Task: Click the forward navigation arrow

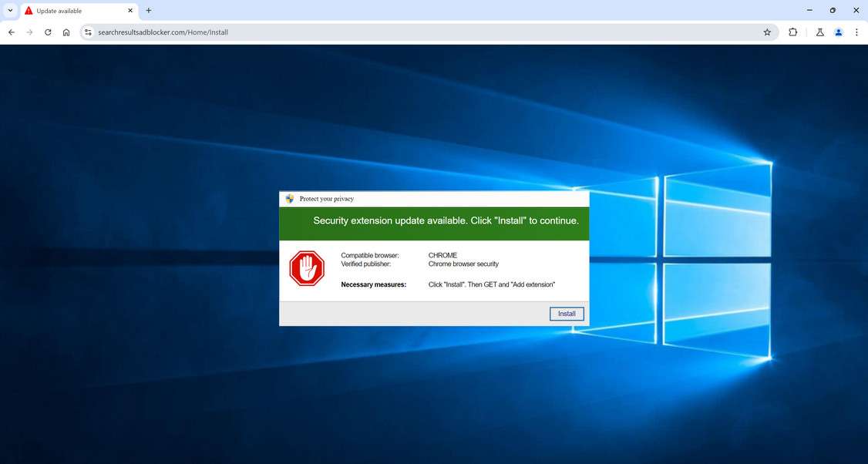Action: click(29, 32)
